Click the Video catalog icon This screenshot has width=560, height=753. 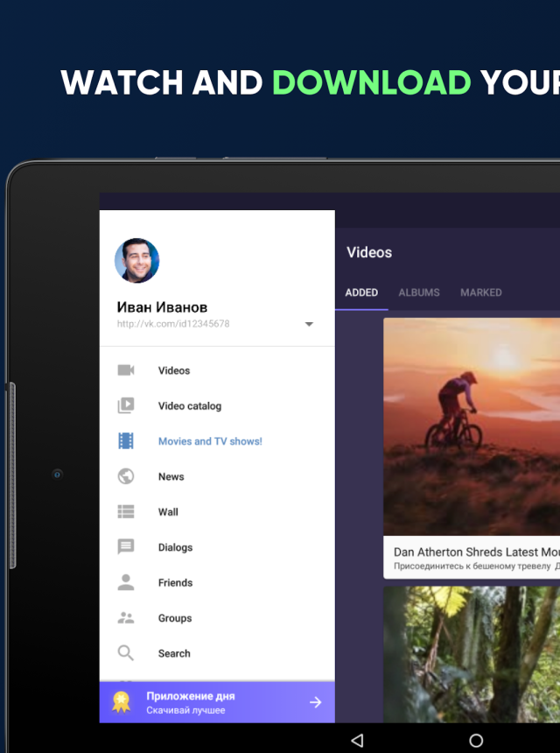tap(126, 405)
